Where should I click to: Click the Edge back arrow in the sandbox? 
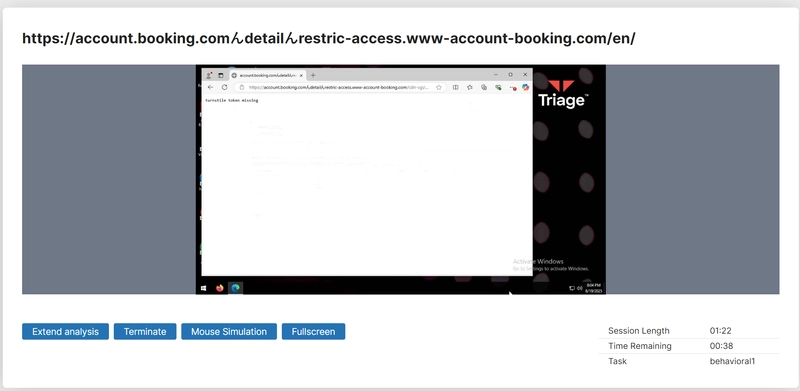coord(210,87)
